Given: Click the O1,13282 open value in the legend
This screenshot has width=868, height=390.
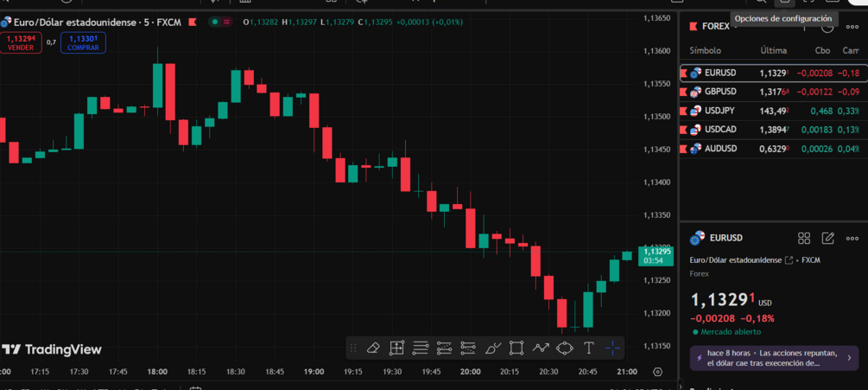Looking at the screenshot, I should 260,22.
